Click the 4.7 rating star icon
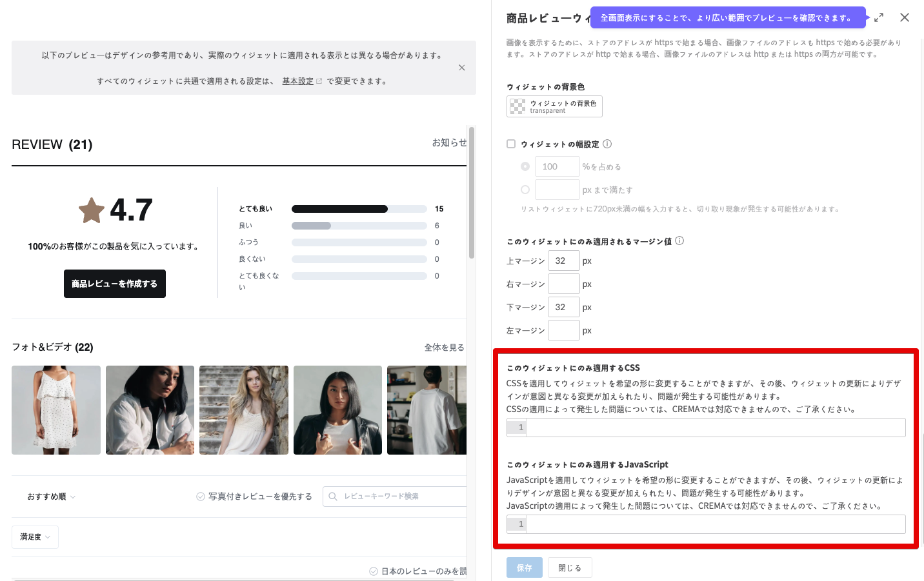This screenshot has width=924, height=581. [92, 210]
